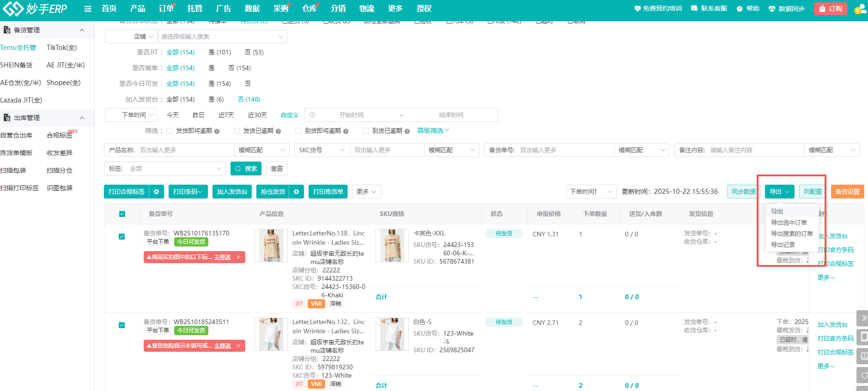Expand the 导出 dropdown button

[779, 192]
